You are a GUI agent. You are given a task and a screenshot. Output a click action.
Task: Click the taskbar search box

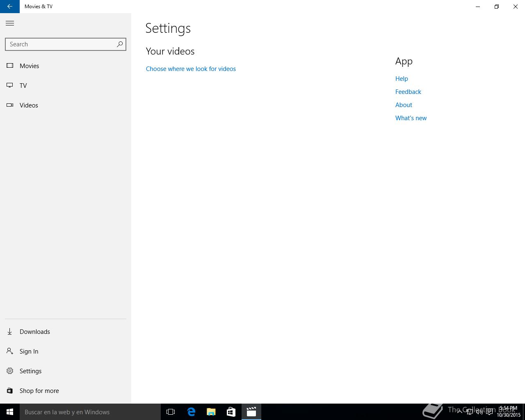(90, 412)
